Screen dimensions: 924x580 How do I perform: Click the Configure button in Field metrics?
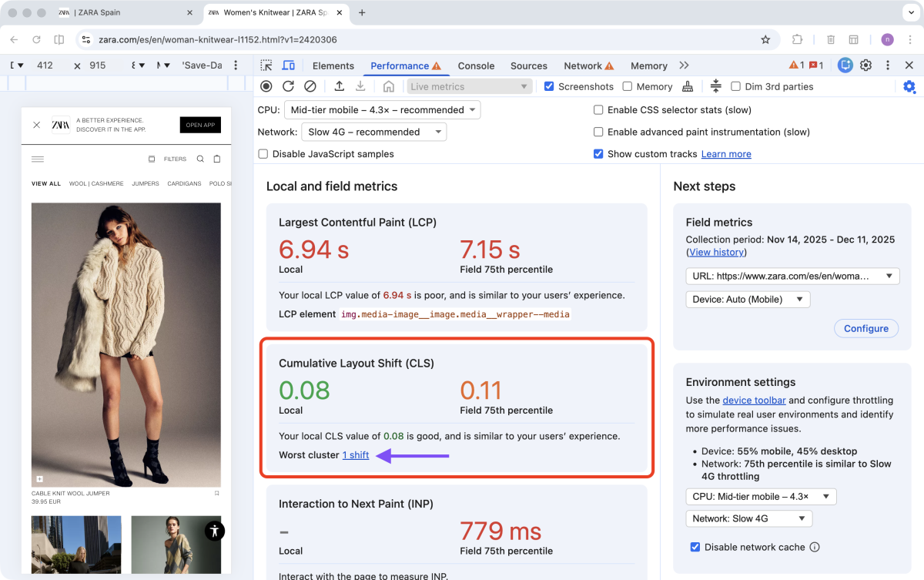coord(866,328)
